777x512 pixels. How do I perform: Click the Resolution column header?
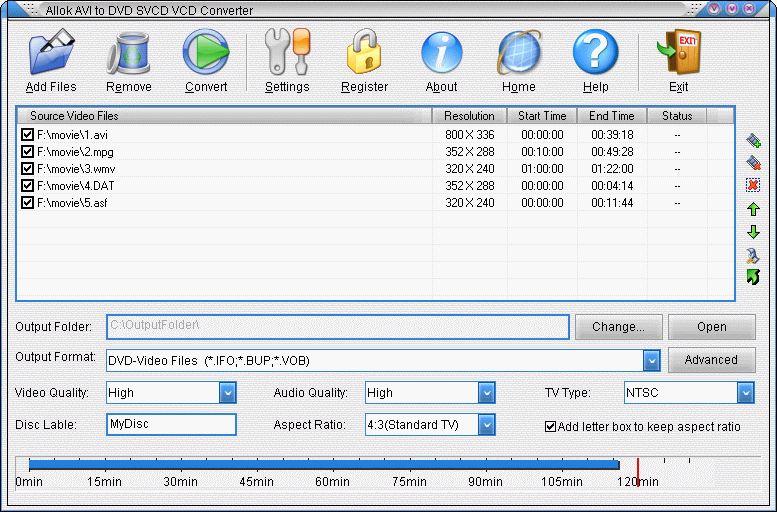point(469,116)
